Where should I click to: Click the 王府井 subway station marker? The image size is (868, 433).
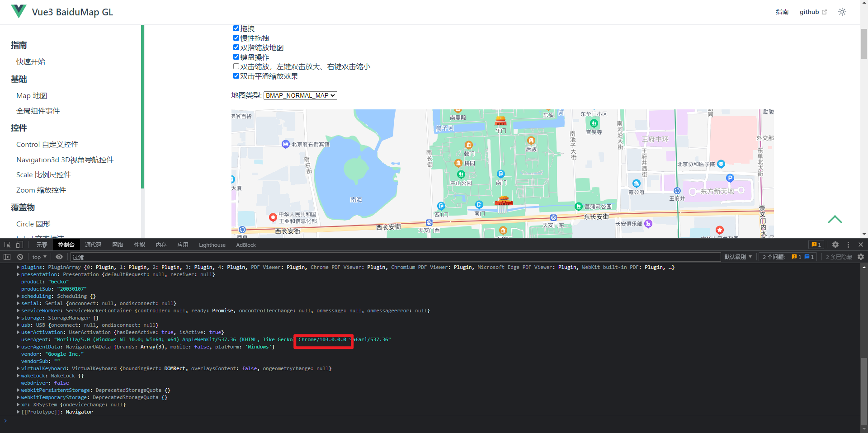(677, 191)
